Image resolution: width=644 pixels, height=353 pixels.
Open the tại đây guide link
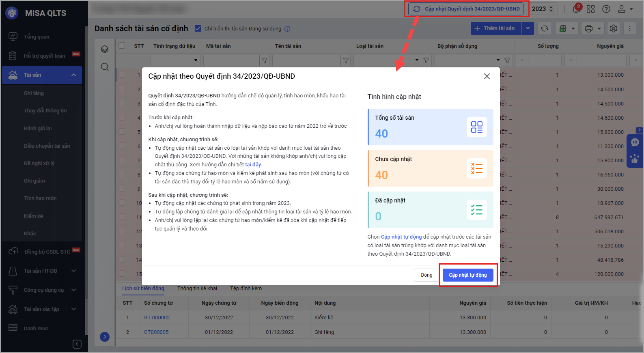[253, 165]
